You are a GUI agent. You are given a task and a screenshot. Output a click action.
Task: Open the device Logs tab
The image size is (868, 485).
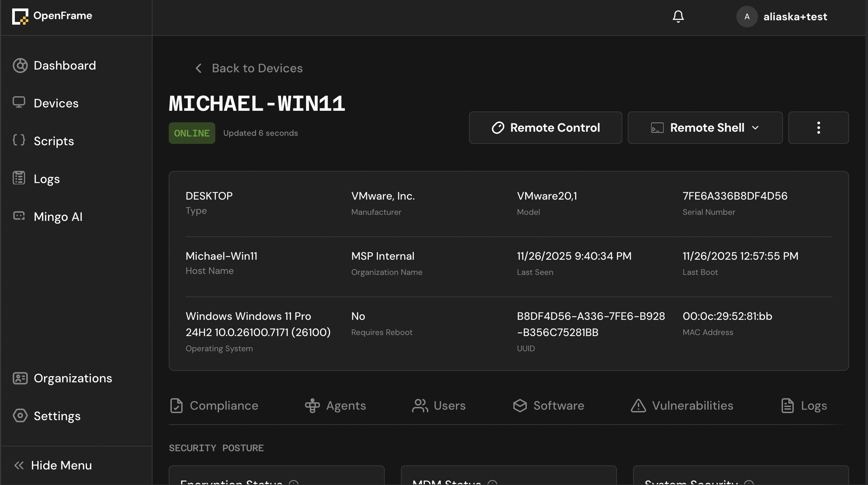pyautogui.click(x=804, y=406)
